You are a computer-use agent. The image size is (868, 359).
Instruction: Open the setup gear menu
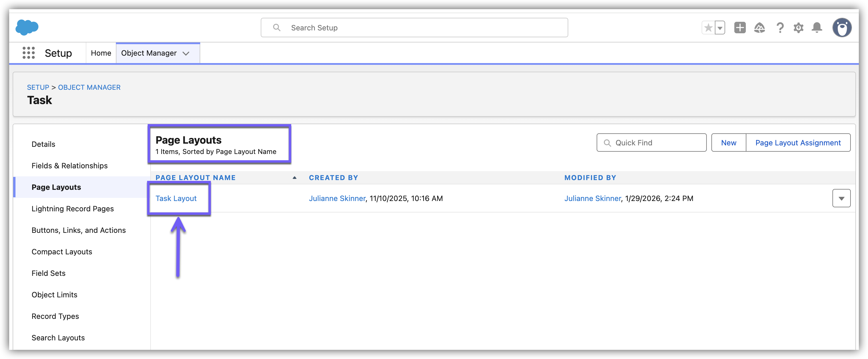pos(798,28)
